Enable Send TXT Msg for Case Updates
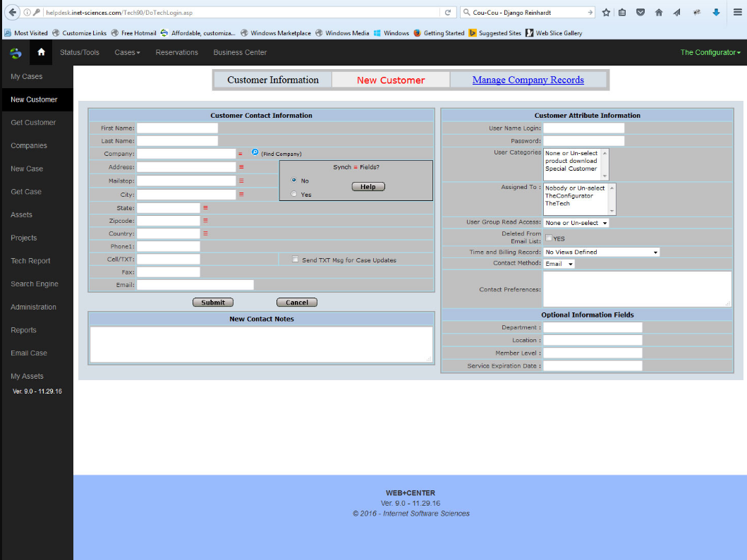The height and width of the screenshot is (560, 747). (x=295, y=259)
